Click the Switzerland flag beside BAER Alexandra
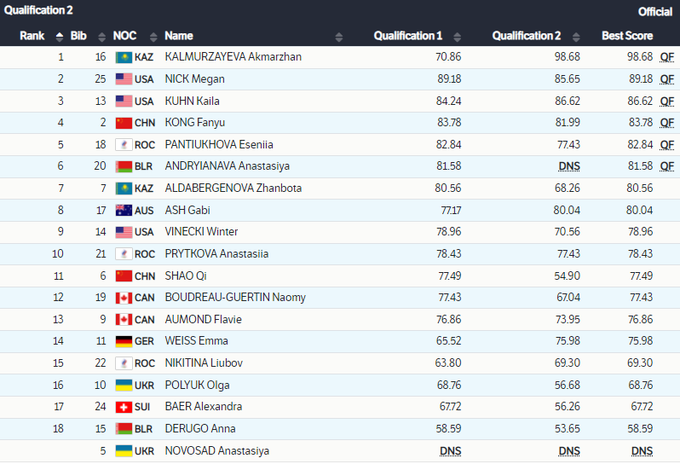 coord(124,407)
